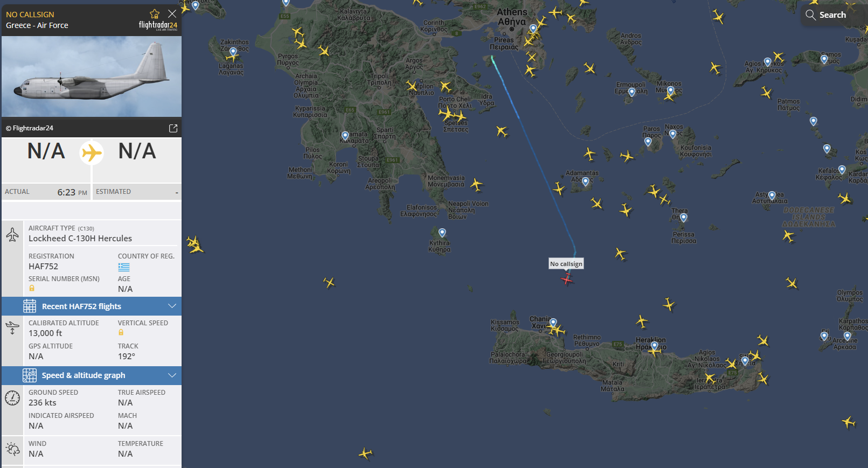868x468 pixels.
Task: Click the Greece flag under Country of Reg.
Action: 124,267
